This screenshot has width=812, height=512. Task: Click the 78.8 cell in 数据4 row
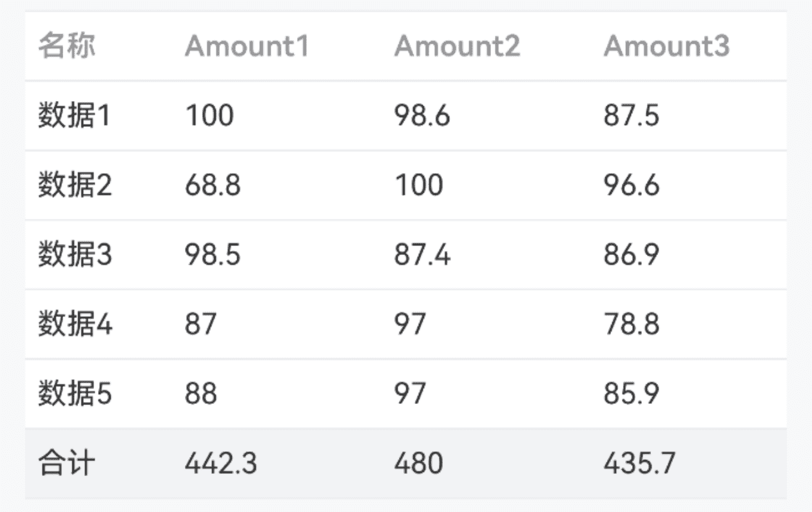pyautogui.click(x=632, y=324)
